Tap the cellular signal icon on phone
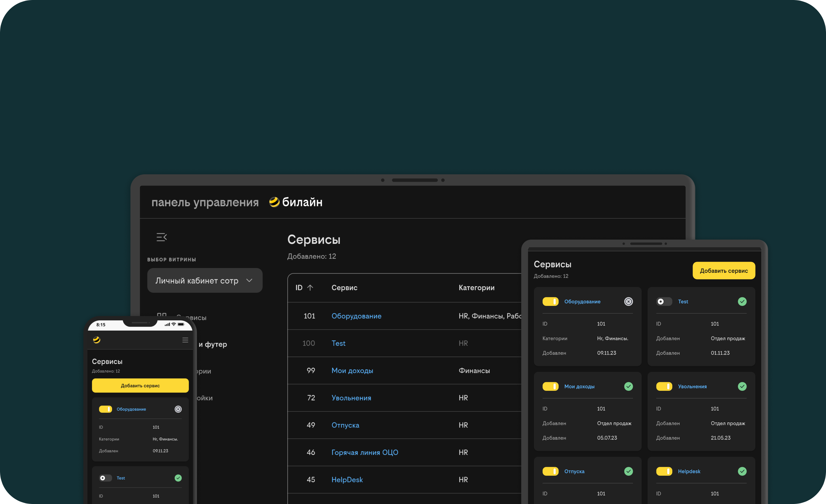 coord(167,324)
